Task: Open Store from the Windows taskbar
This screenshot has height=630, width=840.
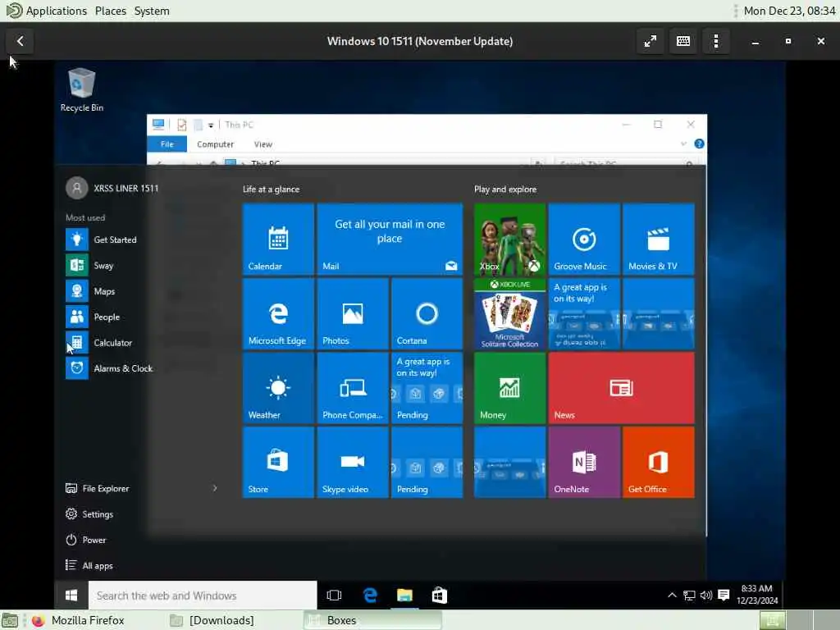Action: [x=440, y=596]
